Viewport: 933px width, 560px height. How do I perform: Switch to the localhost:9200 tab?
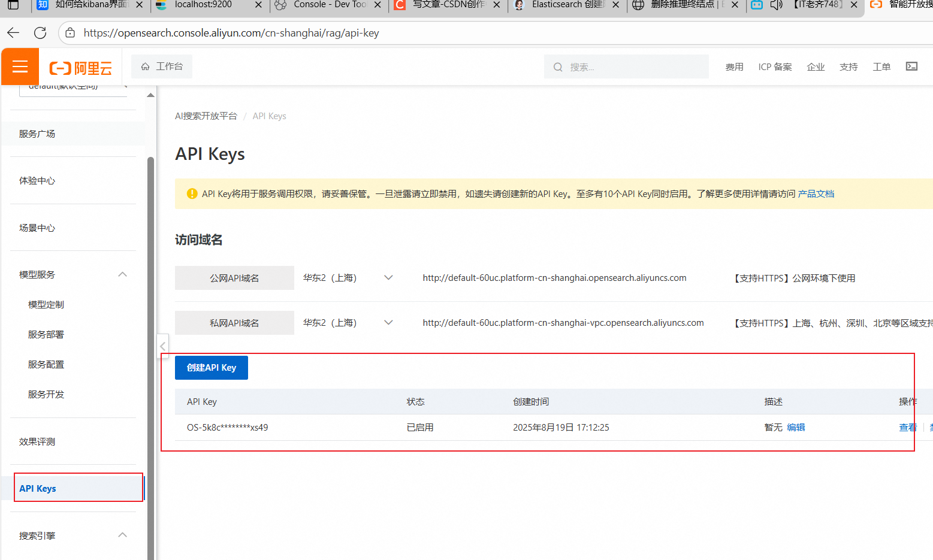coord(203,5)
